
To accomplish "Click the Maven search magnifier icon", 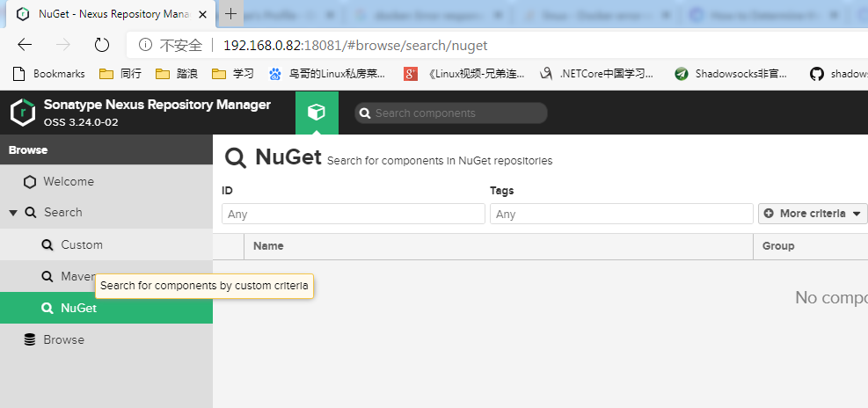I will point(47,276).
